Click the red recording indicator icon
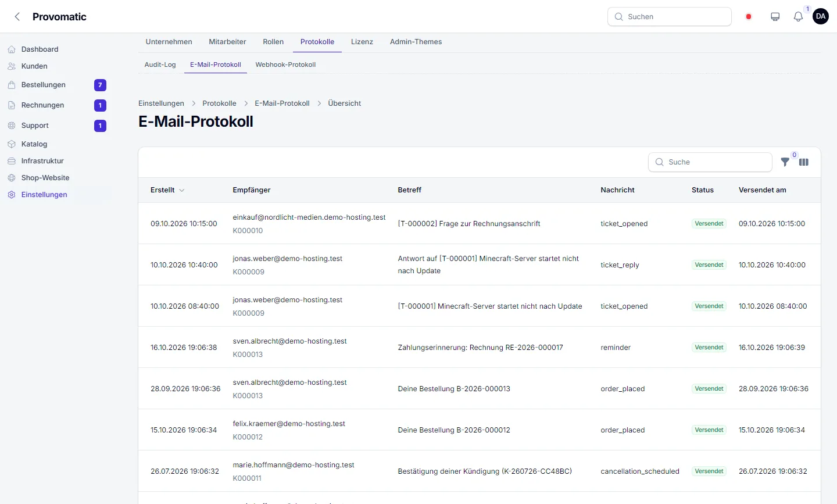Viewport: 837px width, 504px height. [749, 17]
